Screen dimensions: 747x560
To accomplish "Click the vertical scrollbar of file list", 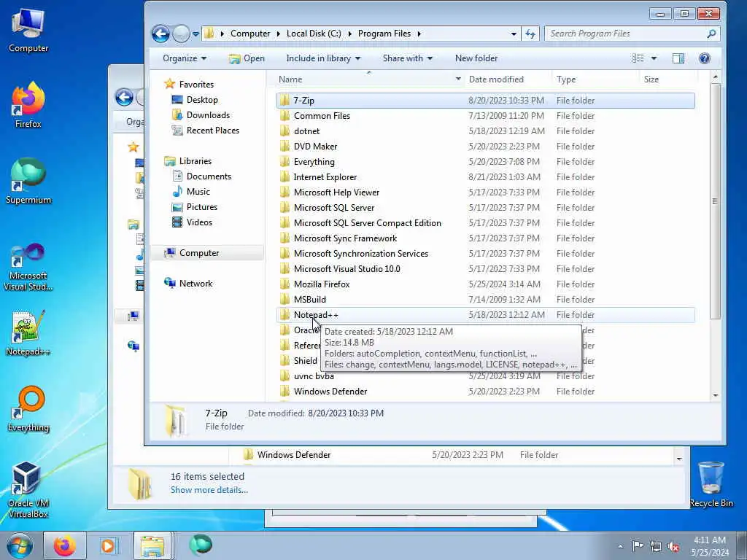I will [715, 201].
